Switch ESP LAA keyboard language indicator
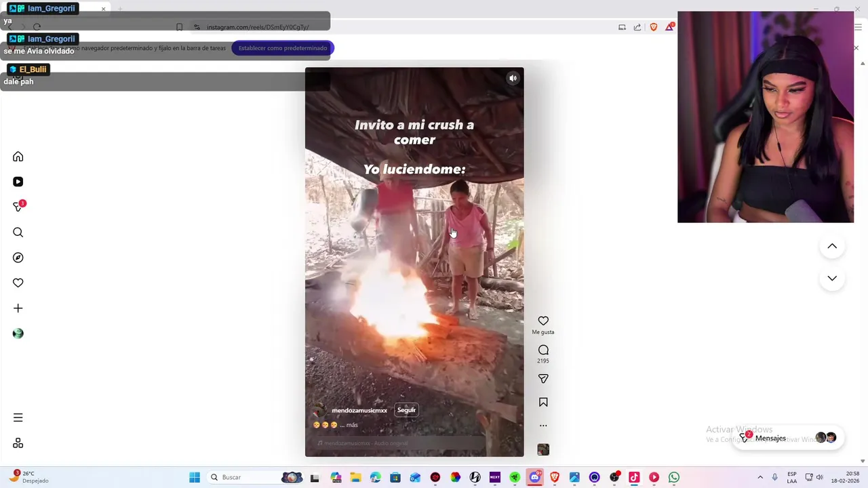 (792, 477)
